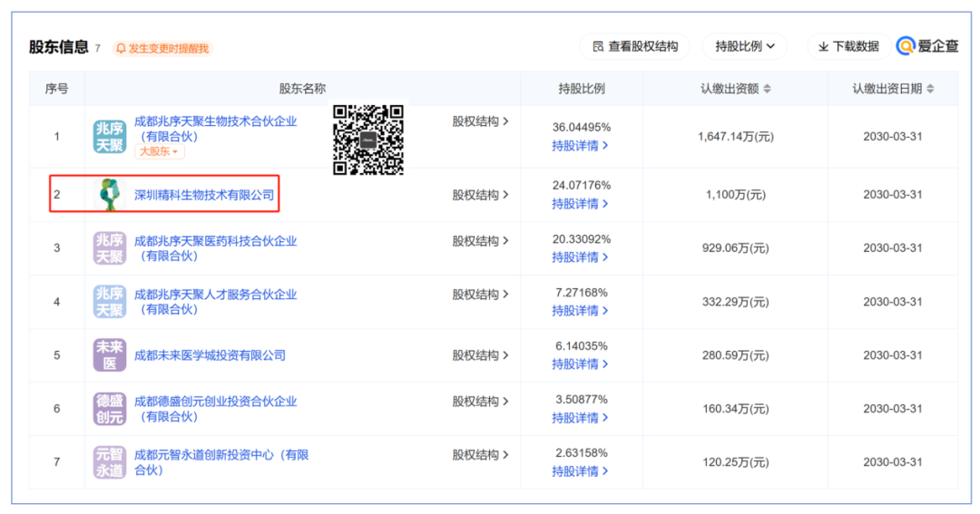Click the 未来医 company logo
The height and width of the screenshot is (514, 980).
[110, 355]
